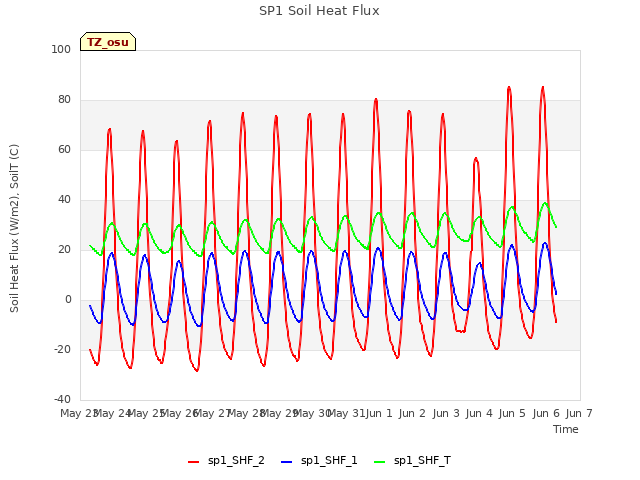Screen dimensions: 640x480
Task: Click the y-axis tick label 80
Action: [64, 100]
